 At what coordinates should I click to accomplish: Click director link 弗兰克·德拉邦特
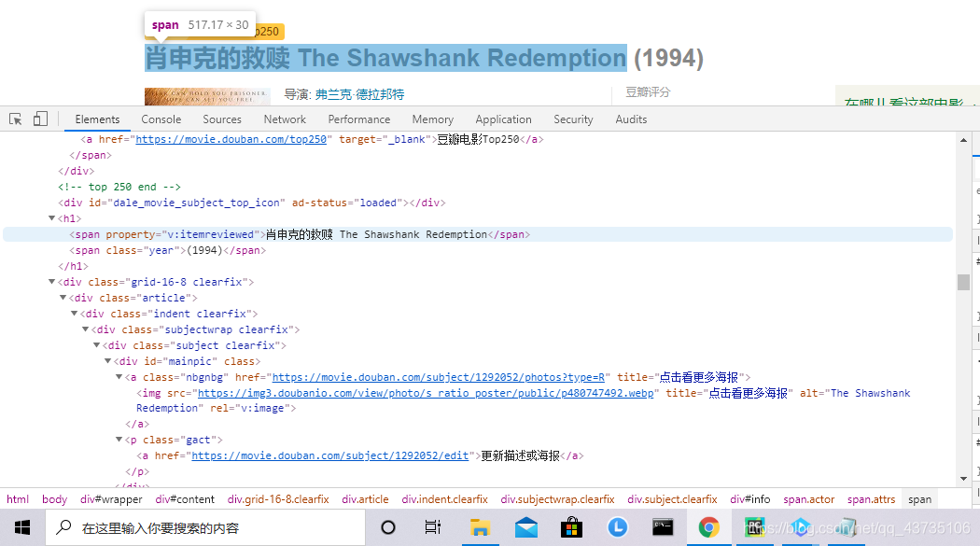[359, 94]
